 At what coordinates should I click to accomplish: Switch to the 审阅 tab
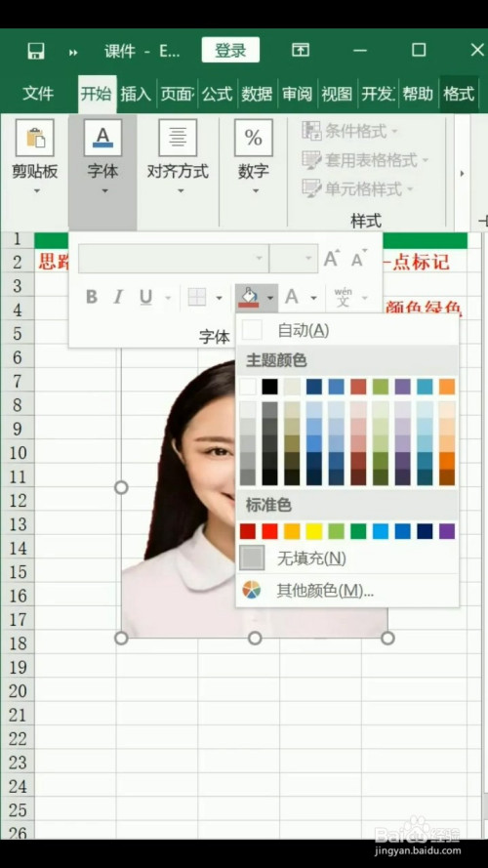click(x=297, y=94)
